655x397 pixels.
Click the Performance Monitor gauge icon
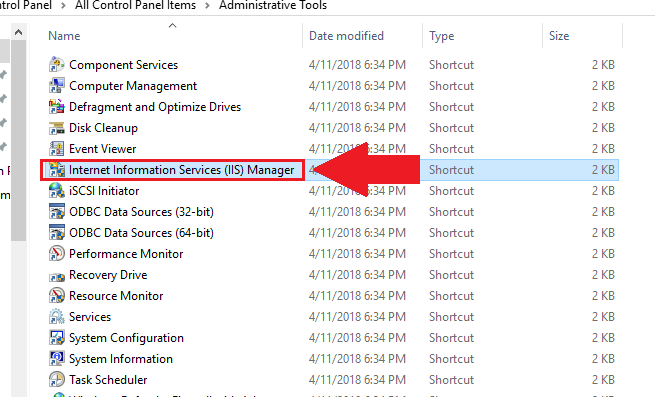56,254
